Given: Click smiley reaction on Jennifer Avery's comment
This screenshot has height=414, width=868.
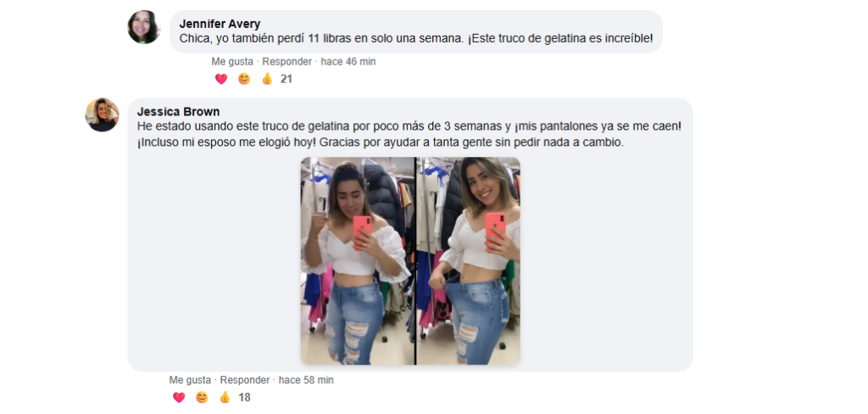Looking at the screenshot, I should tap(244, 79).
